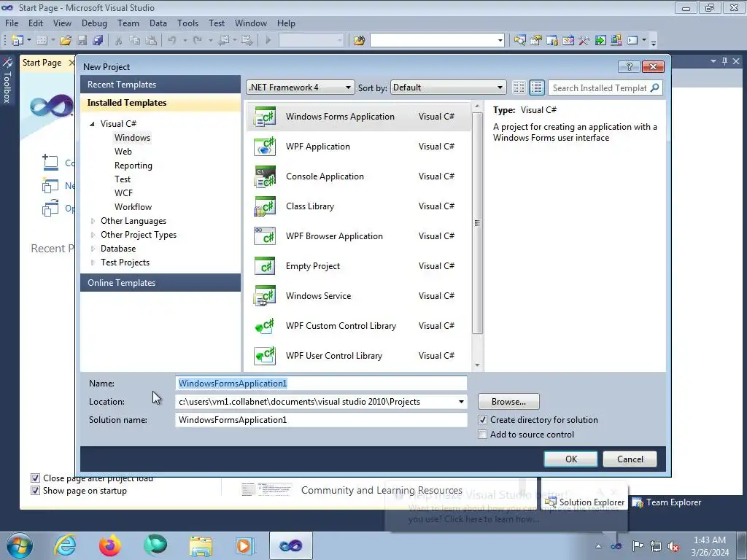Enable Add to source control checkbox
The image size is (747, 560).
tap(483, 435)
